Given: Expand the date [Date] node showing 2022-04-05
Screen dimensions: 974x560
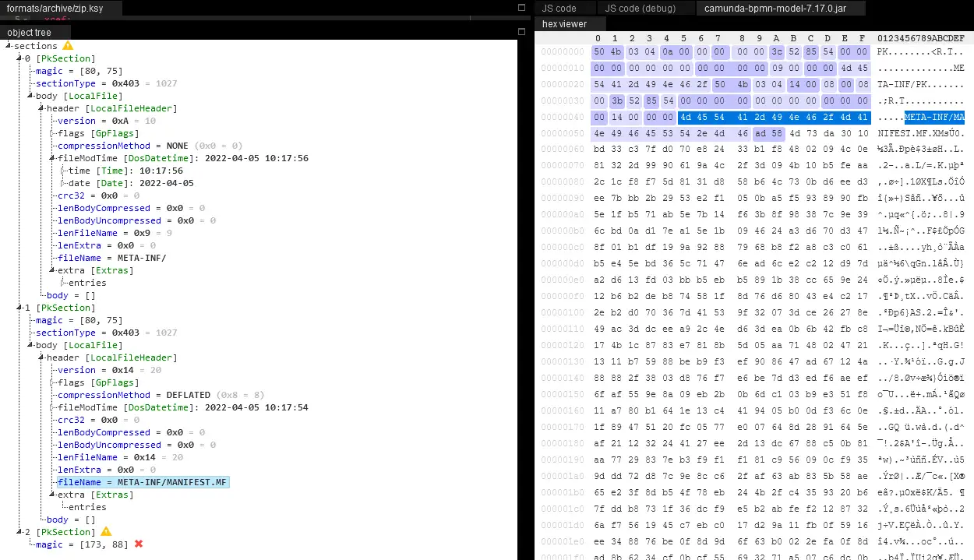Looking at the screenshot, I should (x=63, y=184).
